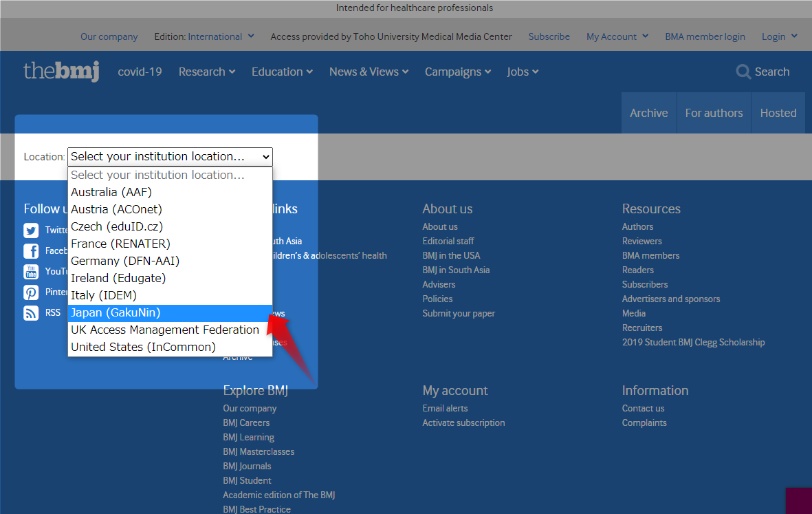This screenshot has width=812, height=514.
Task: Open Academic edition of The BMJ link
Action: click(278, 495)
